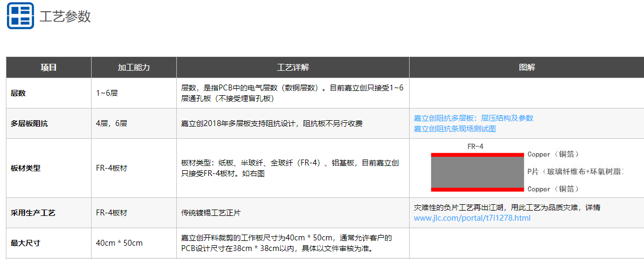This screenshot has height=259, width=644.
Task: Click the blue table icon beside 工艺参数
Action: pos(20,16)
